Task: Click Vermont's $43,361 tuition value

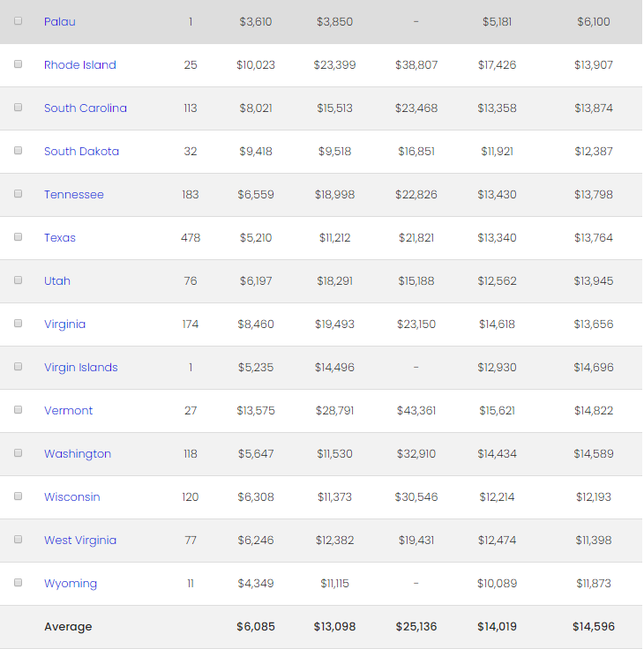Action: 416,410
